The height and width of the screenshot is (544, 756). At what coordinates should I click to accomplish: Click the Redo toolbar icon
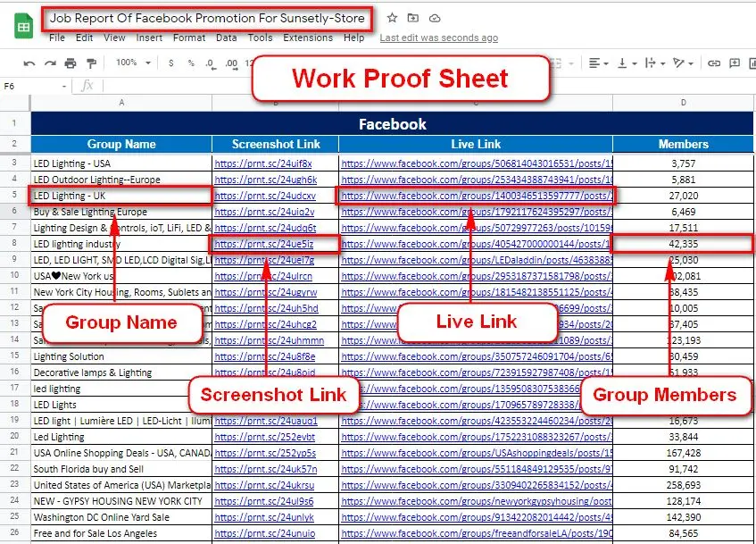(x=50, y=63)
